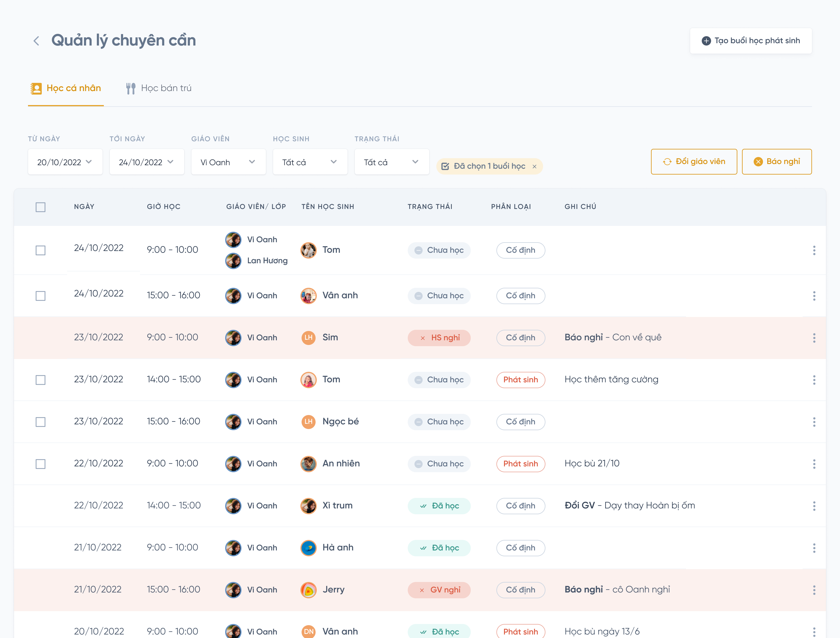Image resolution: width=840 pixels, height=638 pixels.
Task: Check the row for Ngọc bé's lesson
Action: coord(41,422)
